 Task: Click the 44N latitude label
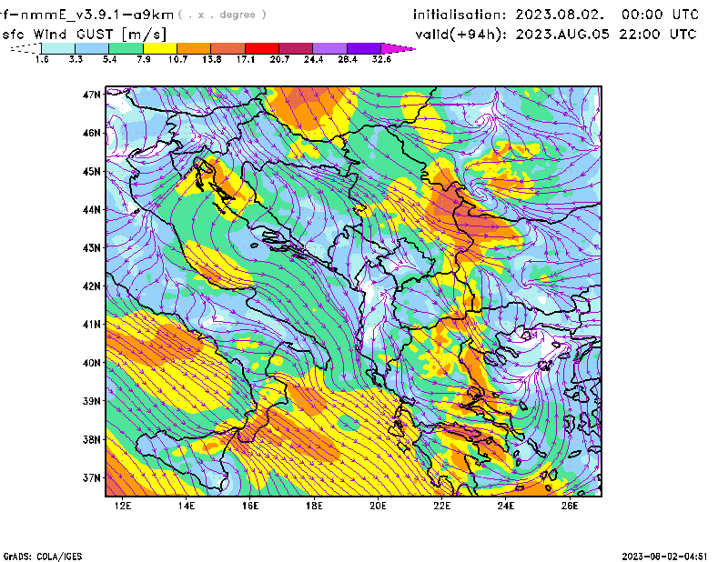pos(92,210)
